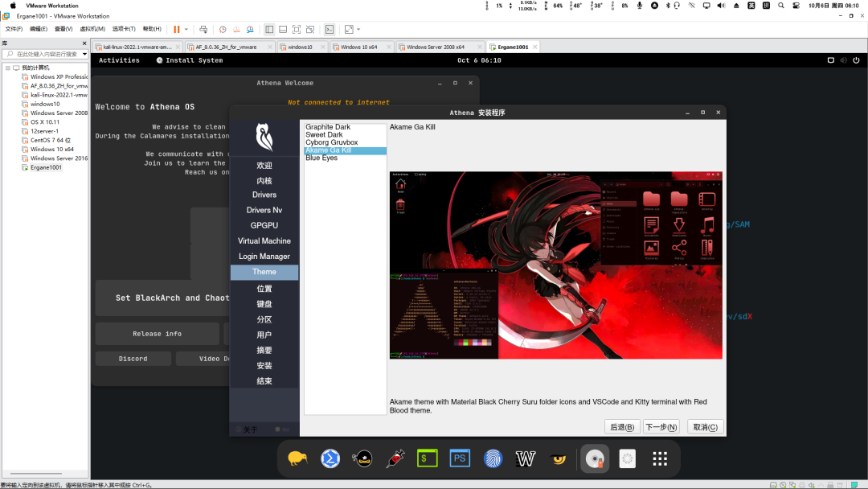Open the 查看(V) menu
Screen dimensions: 868x489
(63, 29)
